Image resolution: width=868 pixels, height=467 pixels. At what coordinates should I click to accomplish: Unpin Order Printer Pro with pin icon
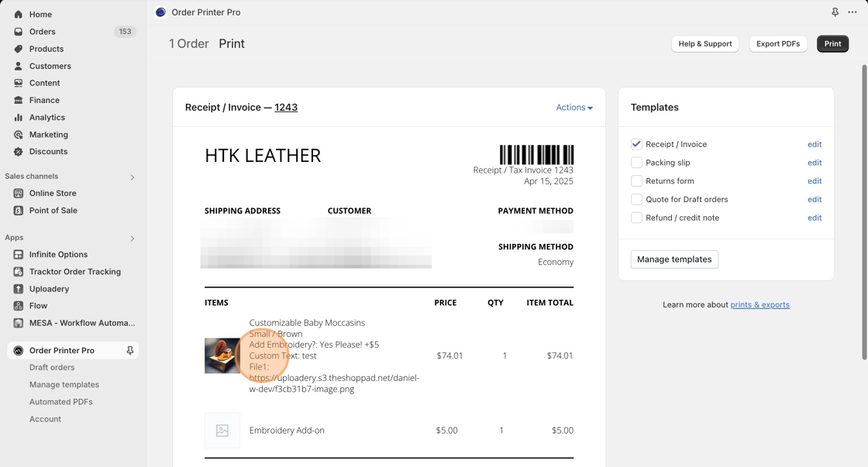tap(129, 351)
